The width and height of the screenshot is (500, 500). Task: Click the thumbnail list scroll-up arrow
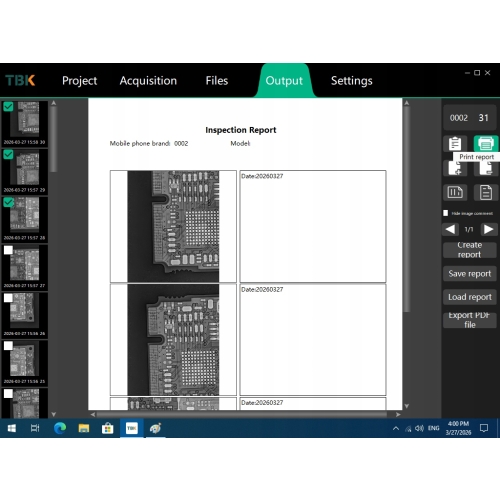click(53, 103)
